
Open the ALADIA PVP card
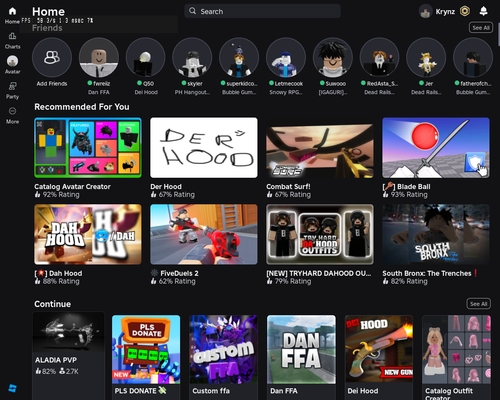click(x=68, y=355)
